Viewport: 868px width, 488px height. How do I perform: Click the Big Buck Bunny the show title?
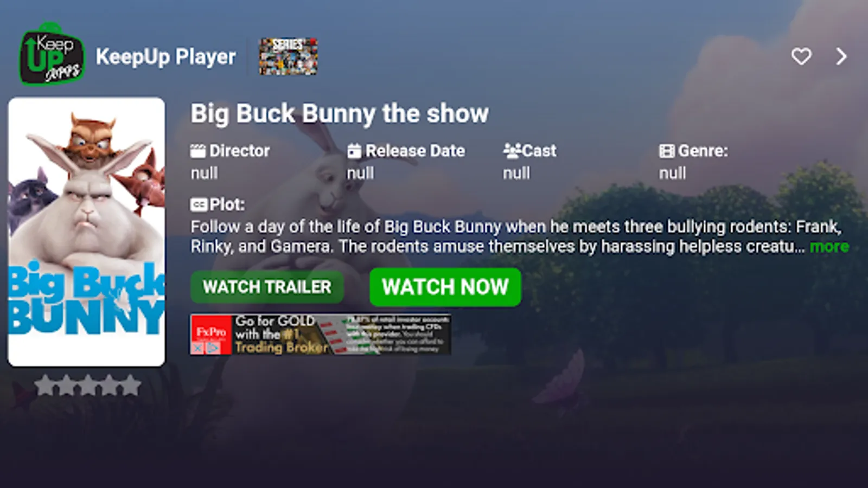click(x=340, y=114)
